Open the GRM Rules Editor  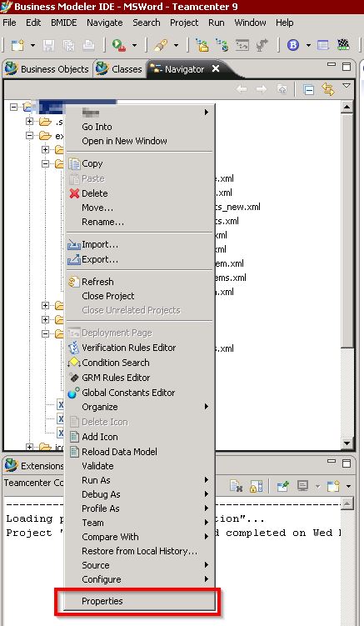(139, 378)
